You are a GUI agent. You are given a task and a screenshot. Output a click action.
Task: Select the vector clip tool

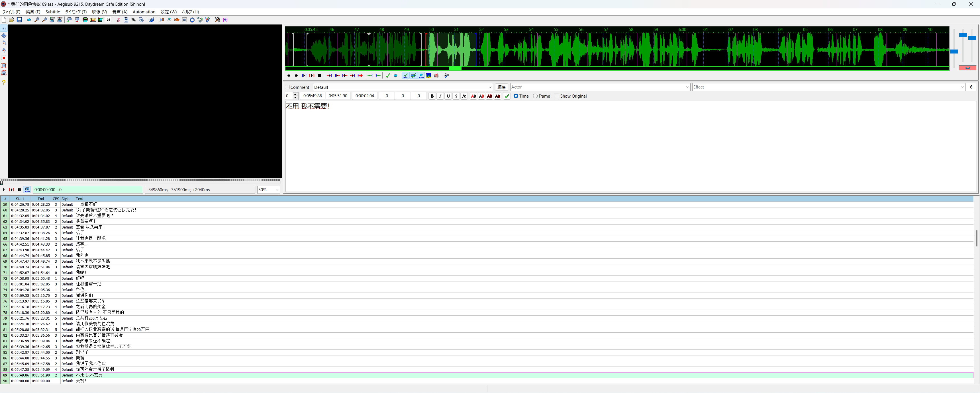click(x=4, y=73)
